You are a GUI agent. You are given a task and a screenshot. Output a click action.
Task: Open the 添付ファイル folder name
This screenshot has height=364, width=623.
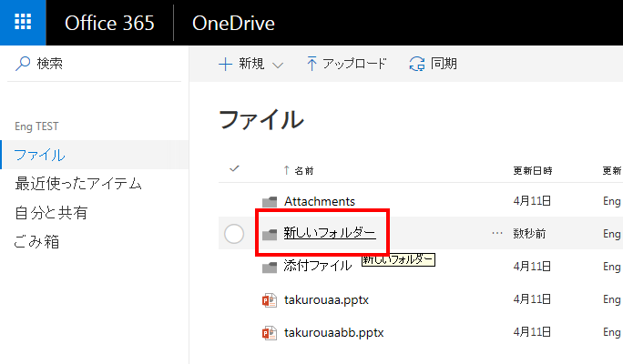pyautogui.click(x=318, y=266)
